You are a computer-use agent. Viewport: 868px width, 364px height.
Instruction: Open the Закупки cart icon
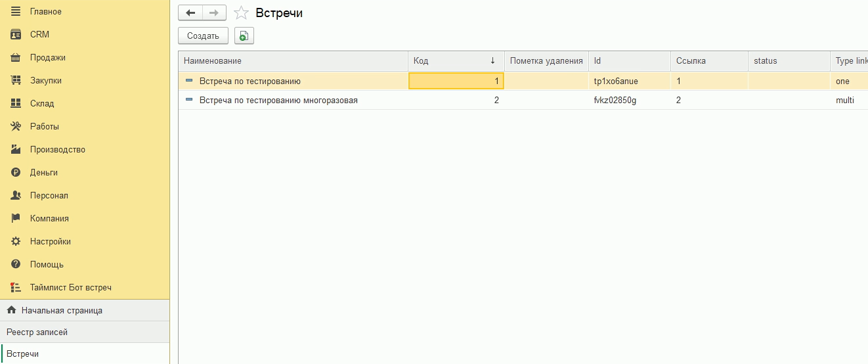coord(16,81)
